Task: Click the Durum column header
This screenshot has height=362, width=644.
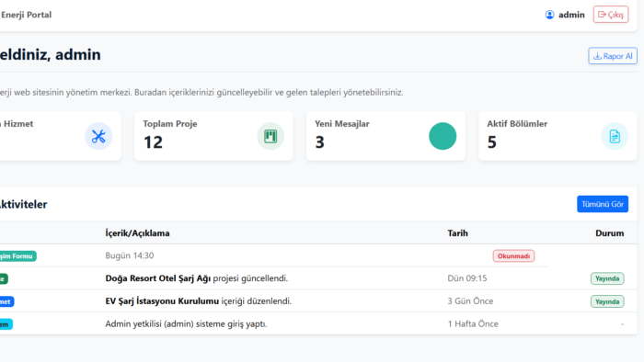Action: tap(609, 232)
